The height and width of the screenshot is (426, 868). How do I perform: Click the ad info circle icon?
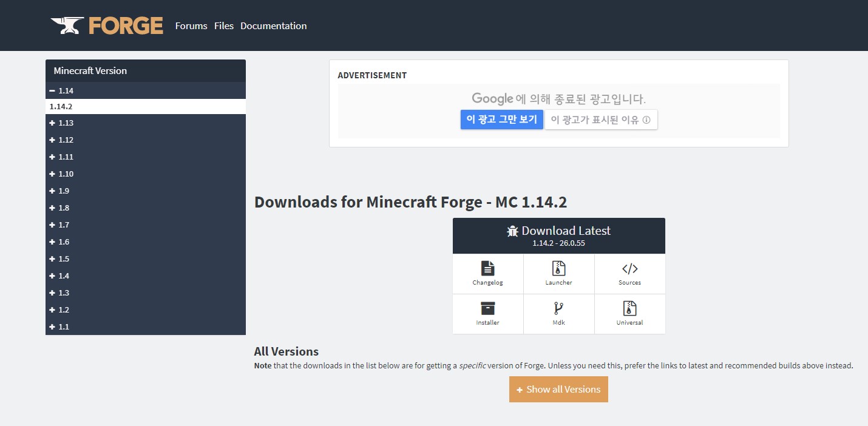[646, 120]
